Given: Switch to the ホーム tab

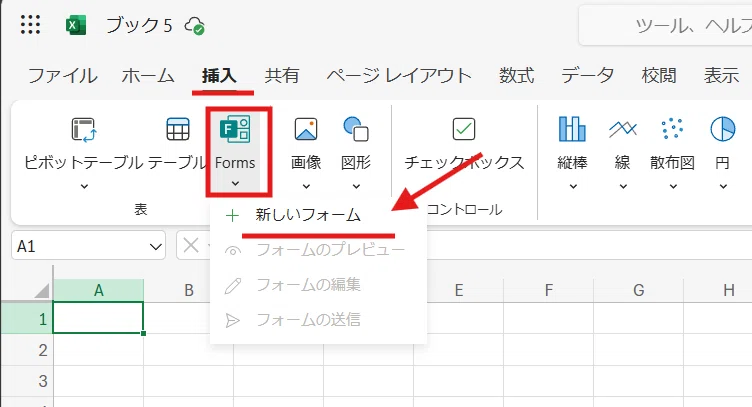Looking at the screenshot, I should [x=148, y=76].
